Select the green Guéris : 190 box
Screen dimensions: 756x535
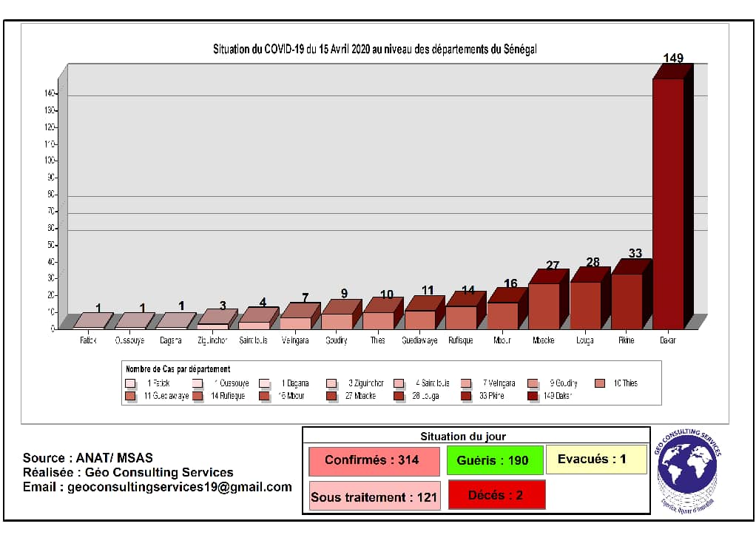(495, 461)
